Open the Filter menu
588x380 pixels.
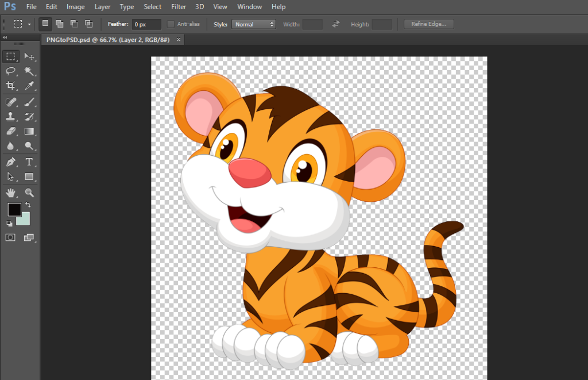(179, 7)
